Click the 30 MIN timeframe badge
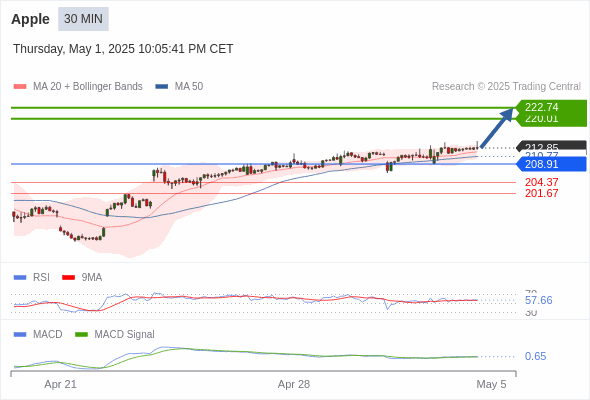The image size is (590, 400). coord(83,19)
